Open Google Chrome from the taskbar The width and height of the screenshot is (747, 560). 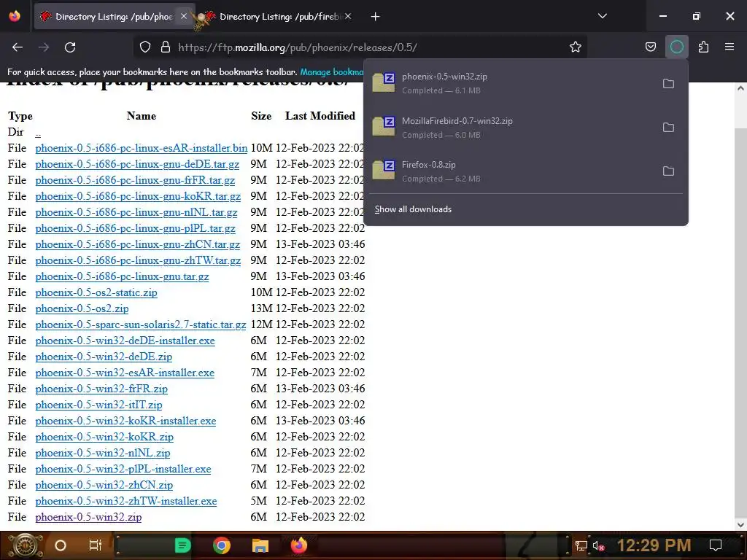coord(222,545)
